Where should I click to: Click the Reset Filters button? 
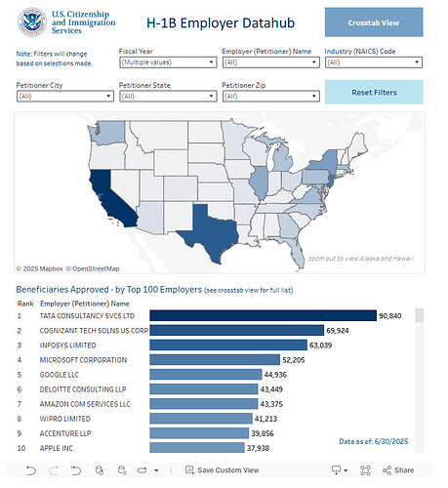(x=374, y=93)
